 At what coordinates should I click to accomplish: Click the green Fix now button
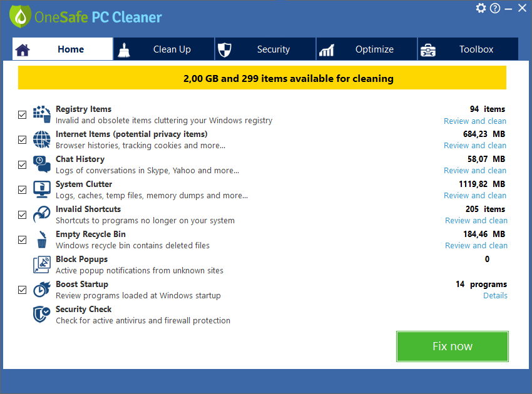[x=453, y=346]
